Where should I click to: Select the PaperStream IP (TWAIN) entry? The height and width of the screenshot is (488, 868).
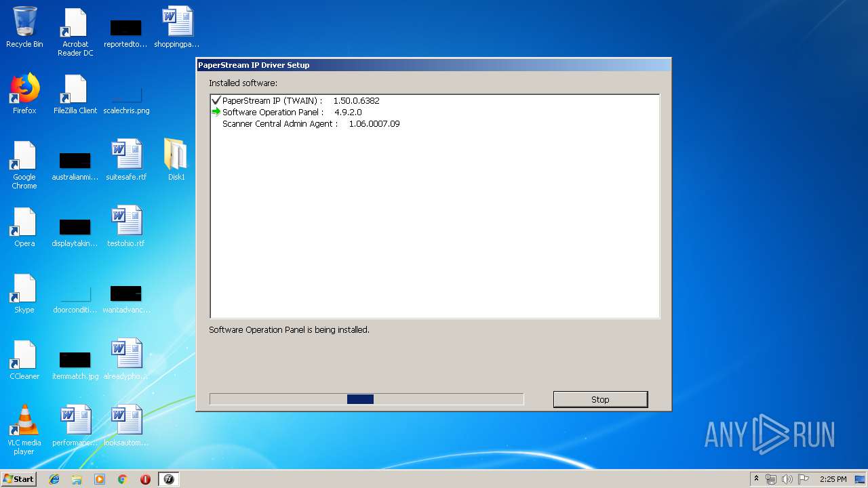coord(300,100)
